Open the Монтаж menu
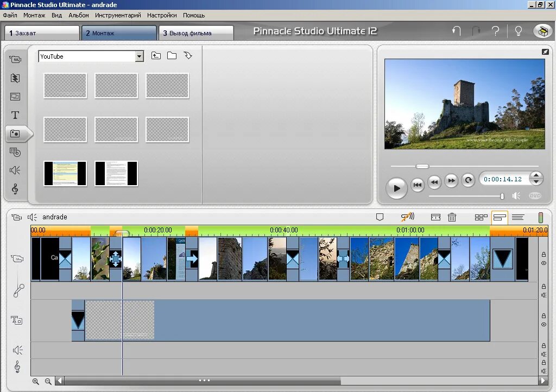The image size is (556, 392). coord(34,15)
